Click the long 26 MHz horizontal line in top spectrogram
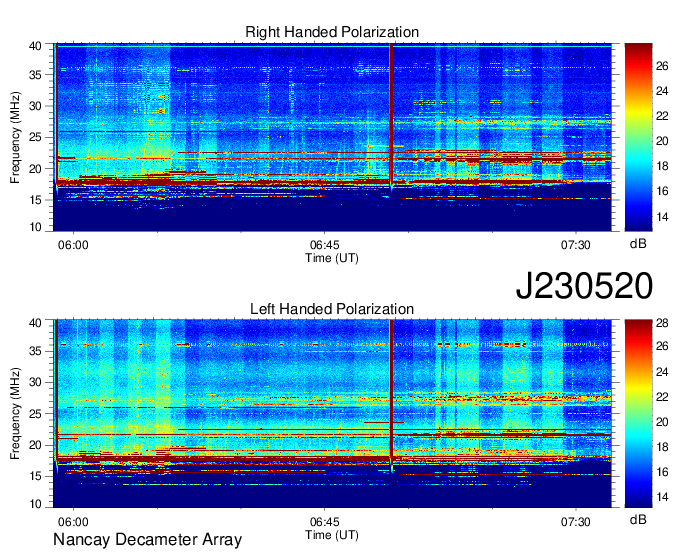Viewport: 680px width, 552px height. (x=209, y=131)
